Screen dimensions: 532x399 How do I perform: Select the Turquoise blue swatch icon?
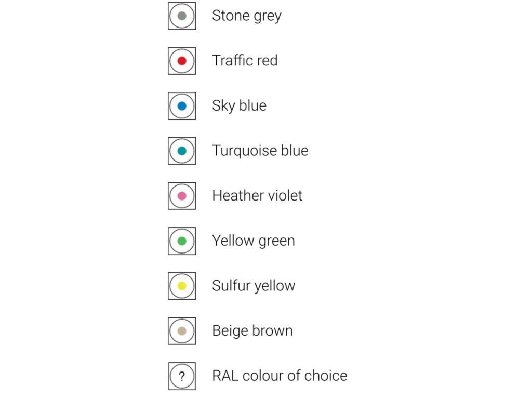click(182, 151)
